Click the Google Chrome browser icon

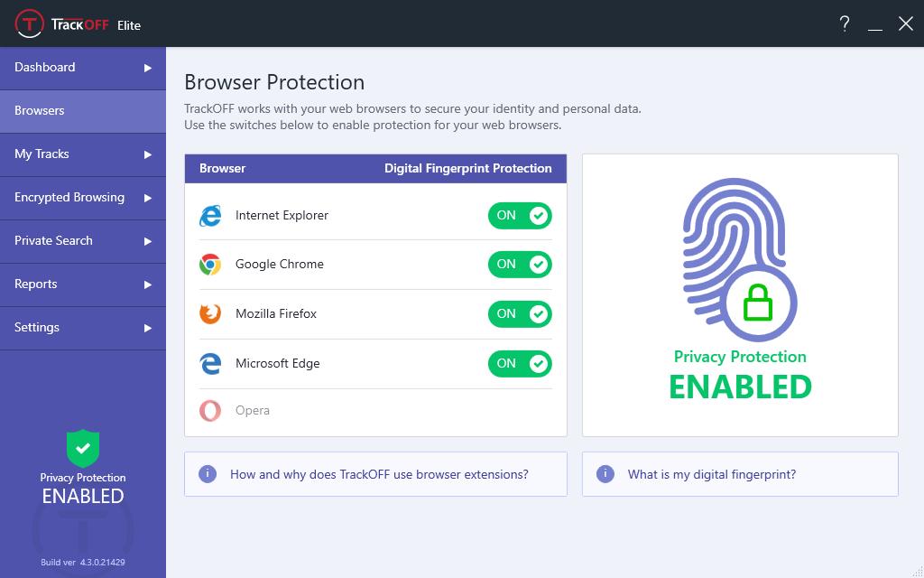[210, 265]
